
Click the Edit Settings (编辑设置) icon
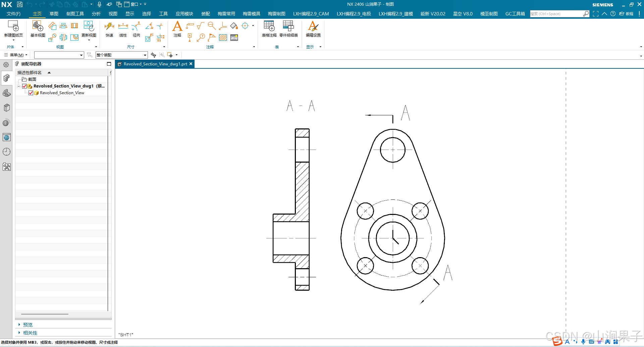(313, 26)
